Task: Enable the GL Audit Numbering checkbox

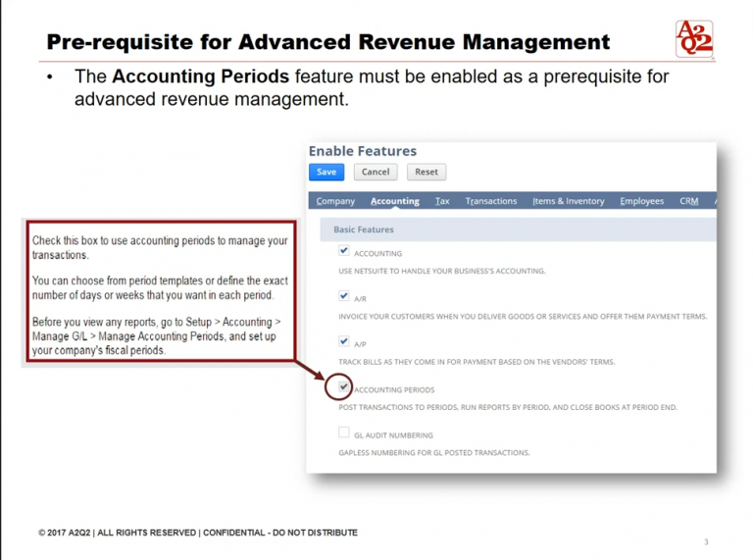Action: coord(344,433)
